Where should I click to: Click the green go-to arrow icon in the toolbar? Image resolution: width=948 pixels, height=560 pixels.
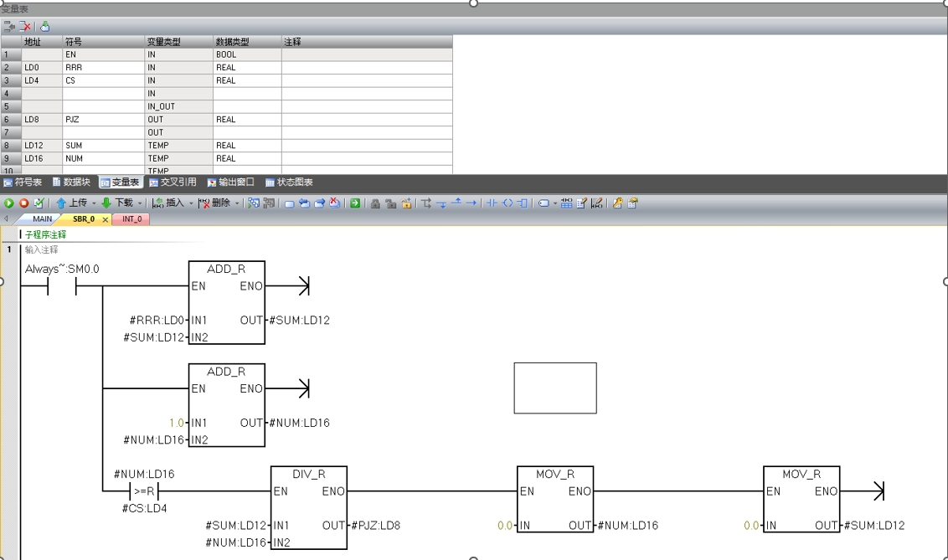355,203
